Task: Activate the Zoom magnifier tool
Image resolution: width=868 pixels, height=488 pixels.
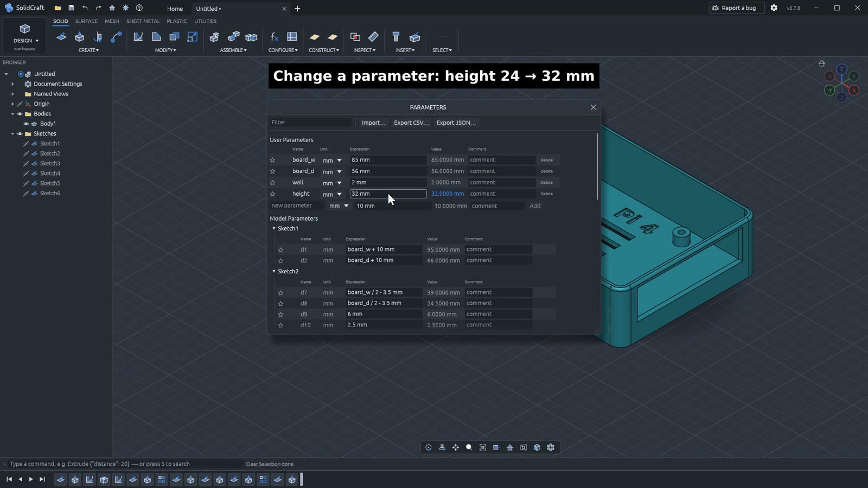Action: point(469,447)
